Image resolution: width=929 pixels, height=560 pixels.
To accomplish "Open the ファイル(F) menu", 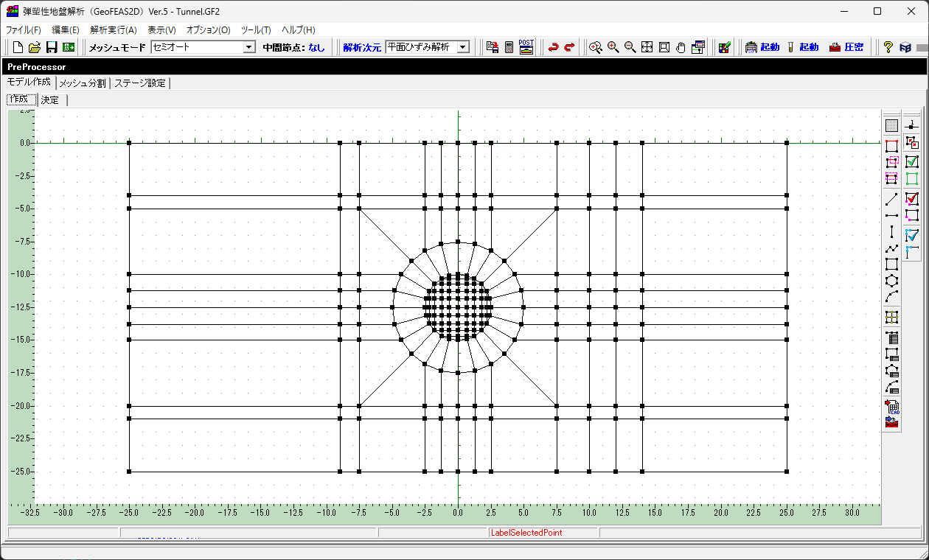I will (24, 30).
